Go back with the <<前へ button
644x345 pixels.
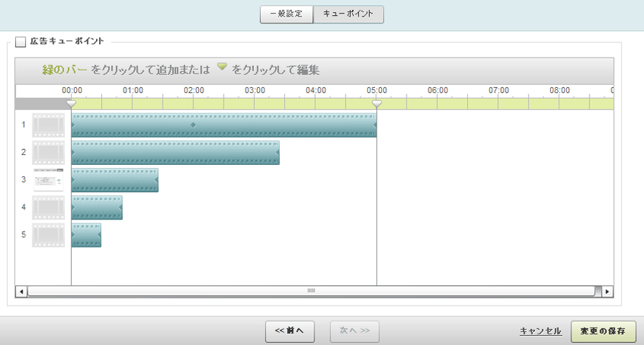click(290, 331)
